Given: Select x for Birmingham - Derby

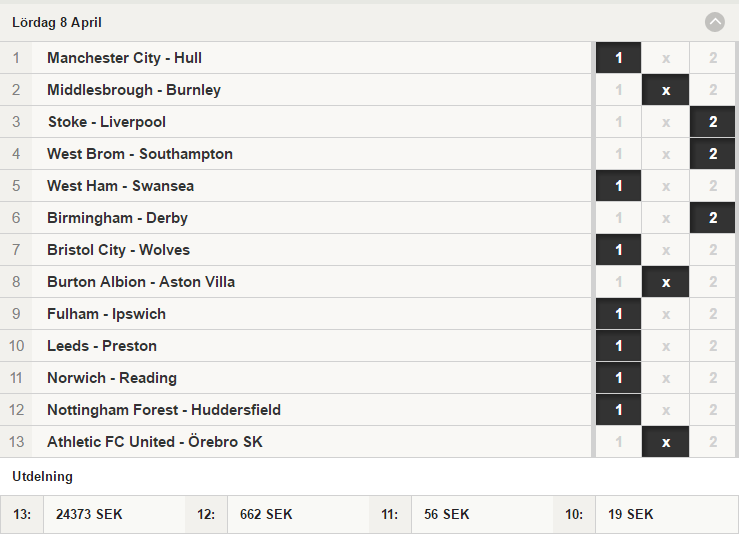Looking at the screenshot, I should (665, 218).
